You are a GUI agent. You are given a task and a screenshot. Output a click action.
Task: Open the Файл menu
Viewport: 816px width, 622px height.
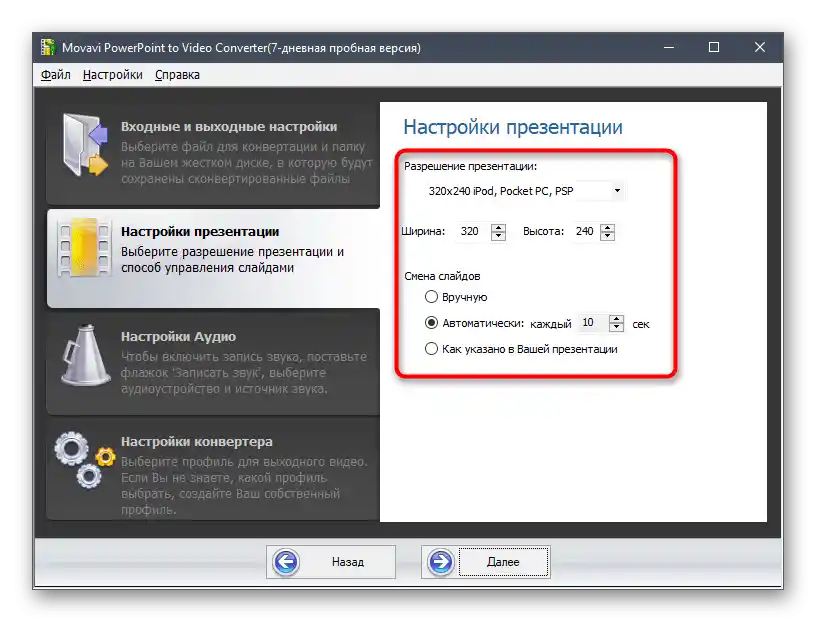[x=56, y=75]
